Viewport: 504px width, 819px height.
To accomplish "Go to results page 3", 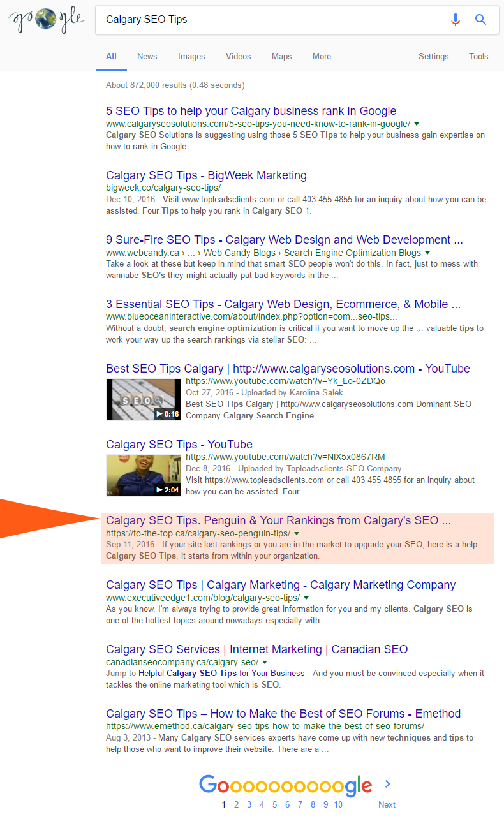I will [249, 804].
